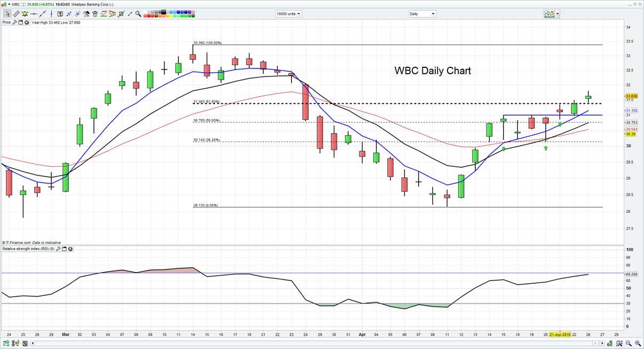Select the ruler measure tool
644x349 pixels.
pyautogui.click(x=17, y=14)
